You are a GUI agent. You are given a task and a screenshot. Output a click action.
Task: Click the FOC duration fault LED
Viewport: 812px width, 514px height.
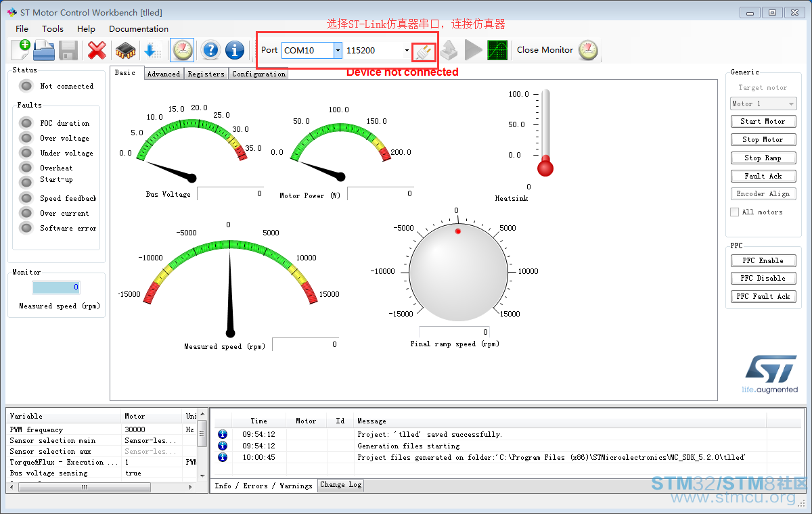(x=26, y=123)
